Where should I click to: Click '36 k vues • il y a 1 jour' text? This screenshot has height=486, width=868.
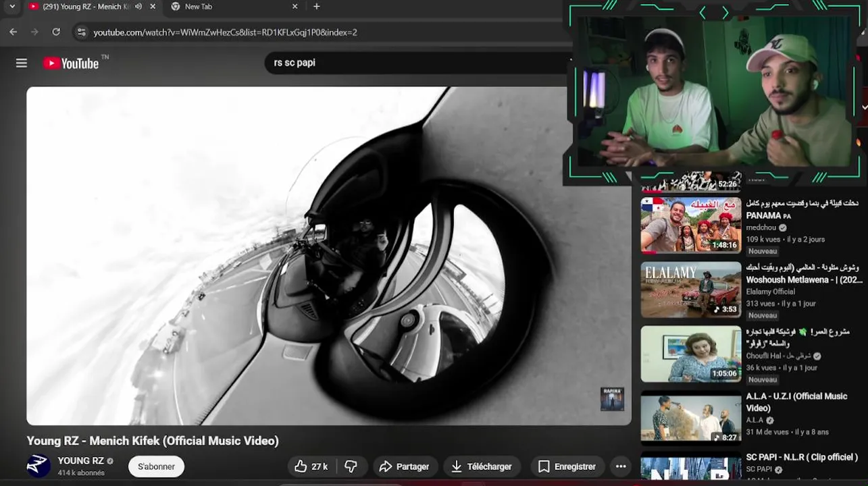click(782, 368)
